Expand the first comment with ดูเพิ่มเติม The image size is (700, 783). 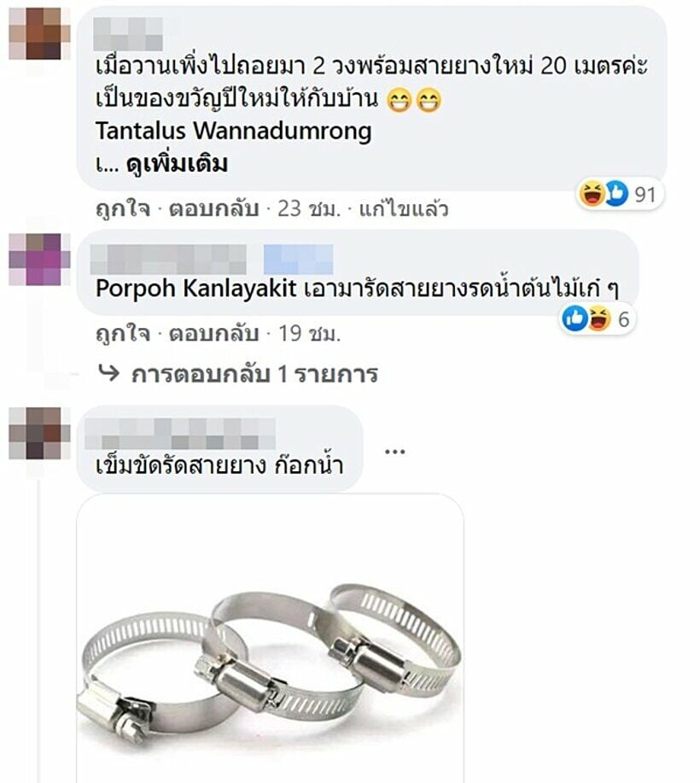178,164
